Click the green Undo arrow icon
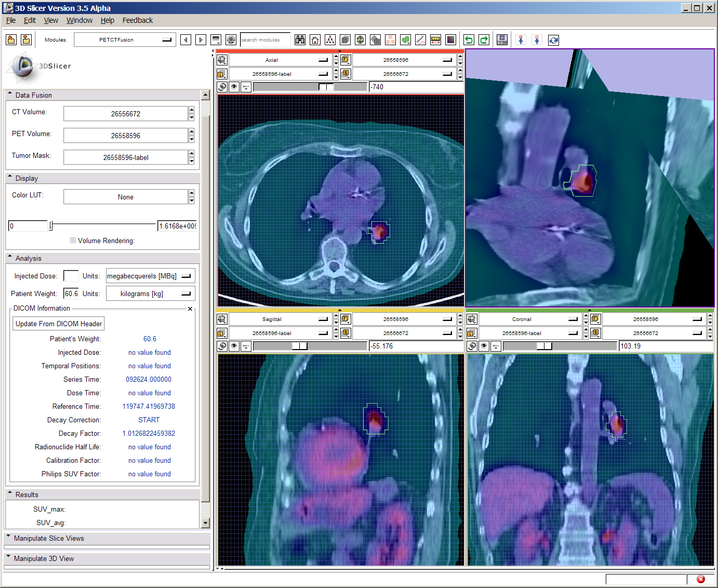The width and height of the screenshot is (718, 588). (x=469, y=40)
